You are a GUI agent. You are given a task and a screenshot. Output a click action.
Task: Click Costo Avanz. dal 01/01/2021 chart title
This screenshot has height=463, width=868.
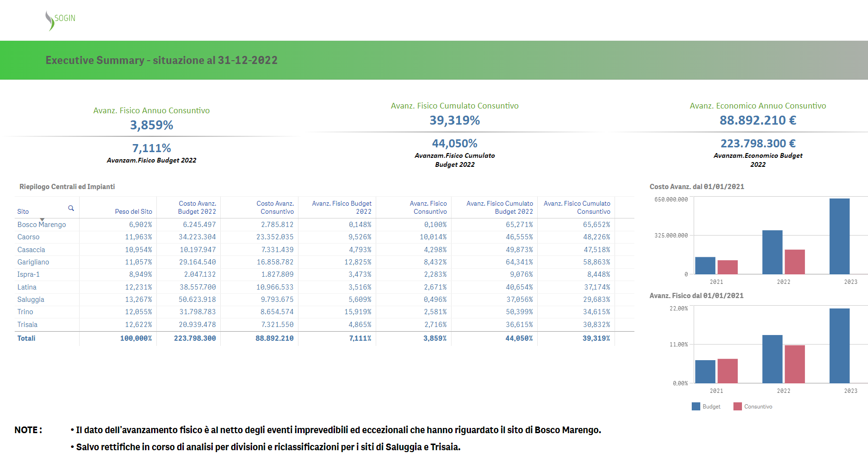click(697, 187)
